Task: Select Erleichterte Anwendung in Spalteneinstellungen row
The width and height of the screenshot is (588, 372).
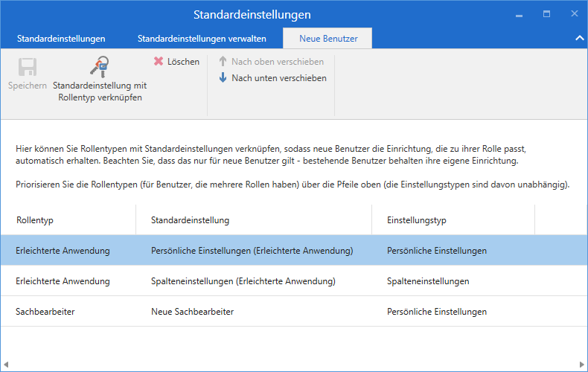Action: (63, 281)
